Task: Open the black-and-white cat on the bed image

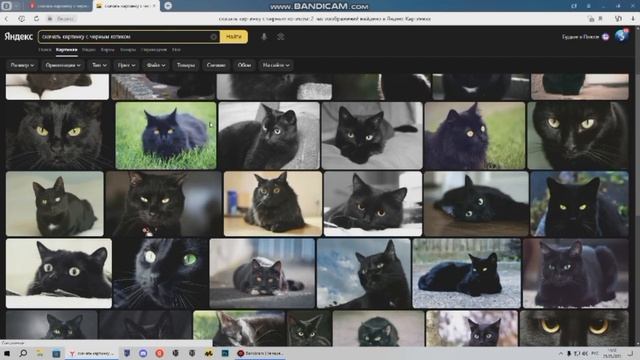Action: [x=372, y=136]
